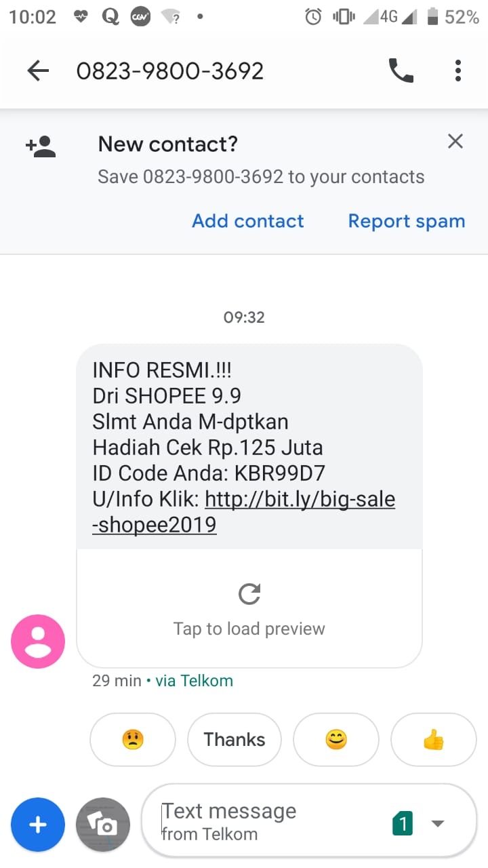The image size is (488, 868).
Task: Send the smiling face suggested reply
Action: click(336, 739)
